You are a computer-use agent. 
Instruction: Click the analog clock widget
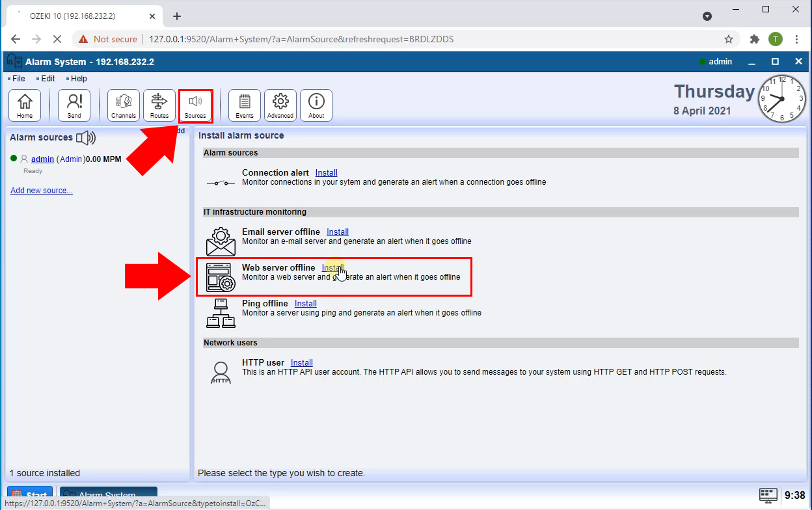(782, 99)
